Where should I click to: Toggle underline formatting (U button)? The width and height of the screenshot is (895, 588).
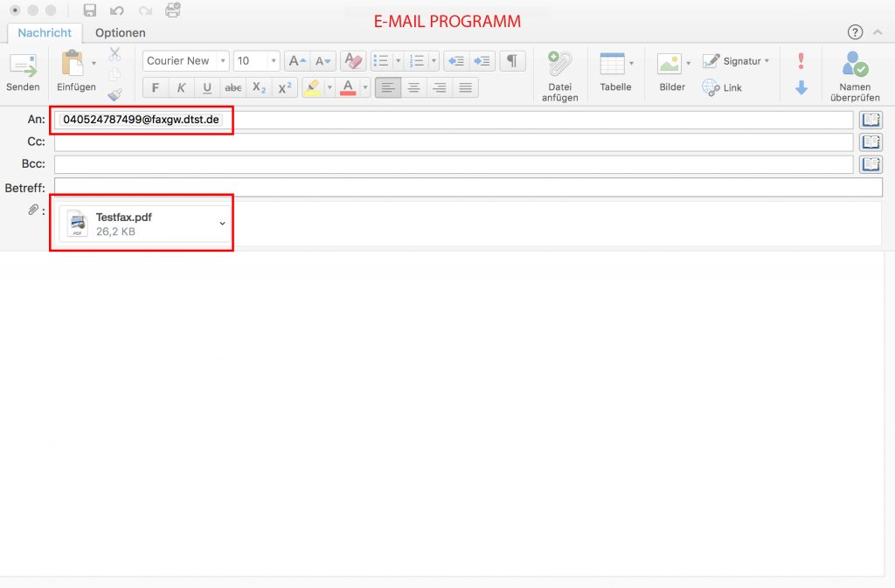click(207, 87)
